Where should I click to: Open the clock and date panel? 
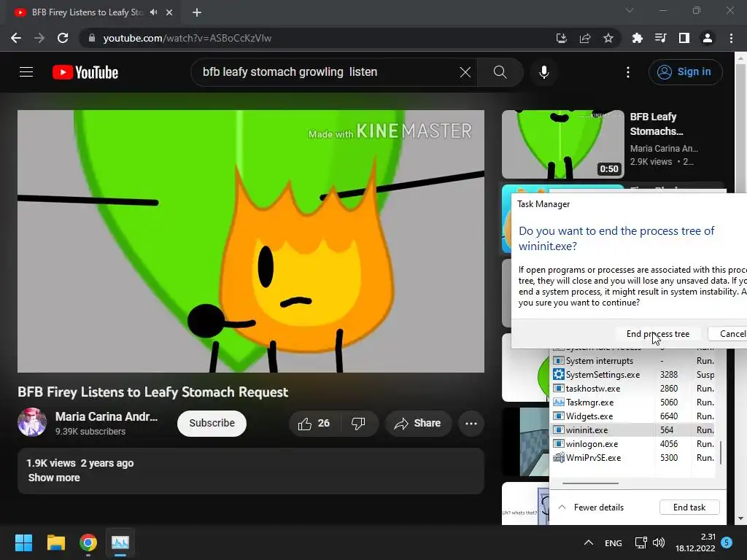pyautogui.click(x=695, y=542)
